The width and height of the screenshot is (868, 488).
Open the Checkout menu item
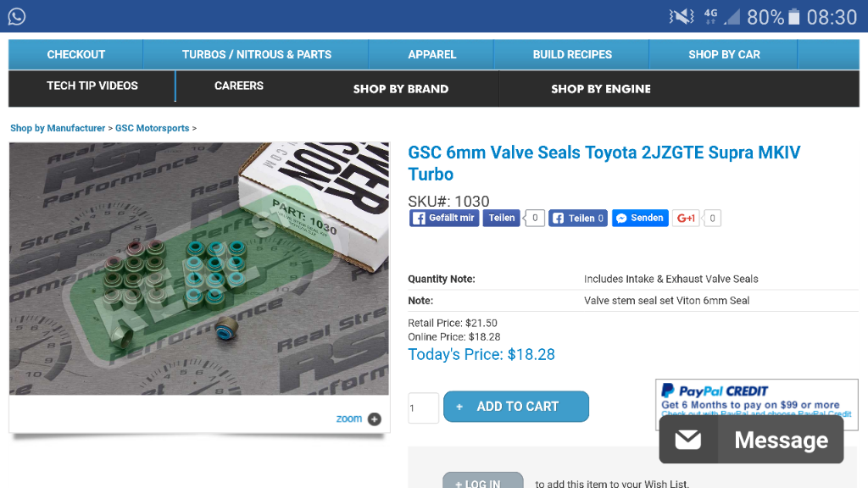pyautogui.click(x=75, y=54)
